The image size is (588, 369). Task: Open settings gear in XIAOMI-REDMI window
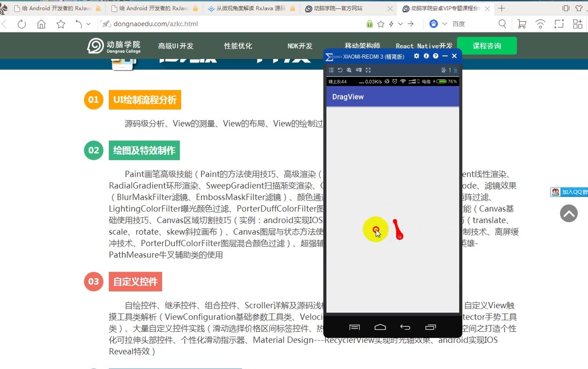point(417,56)
